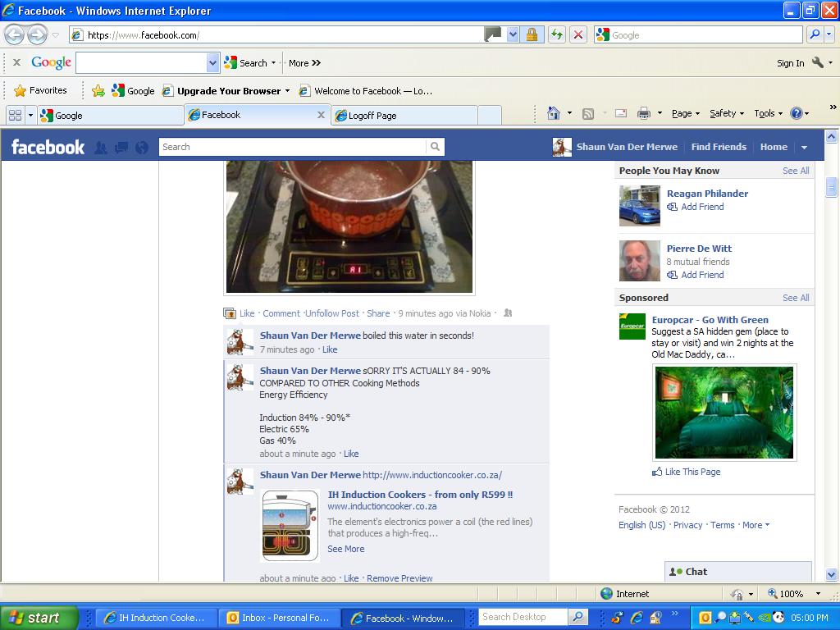Click the Facebook search magnifier icon
The height and width of the screenshot is (630, 840).
(x=435, y=147)
